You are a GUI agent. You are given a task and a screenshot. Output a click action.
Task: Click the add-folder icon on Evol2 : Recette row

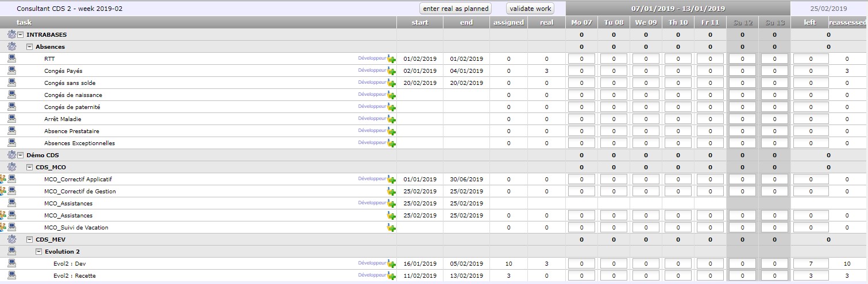point(392,276)
